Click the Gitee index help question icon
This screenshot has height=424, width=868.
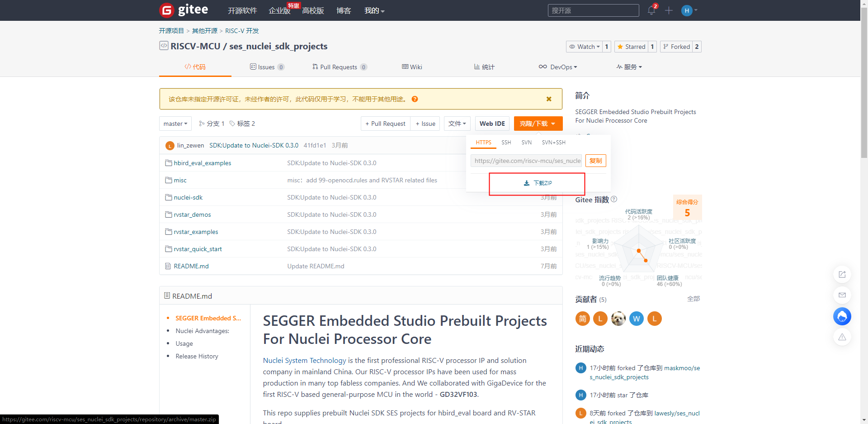click(x=614, y=199)
